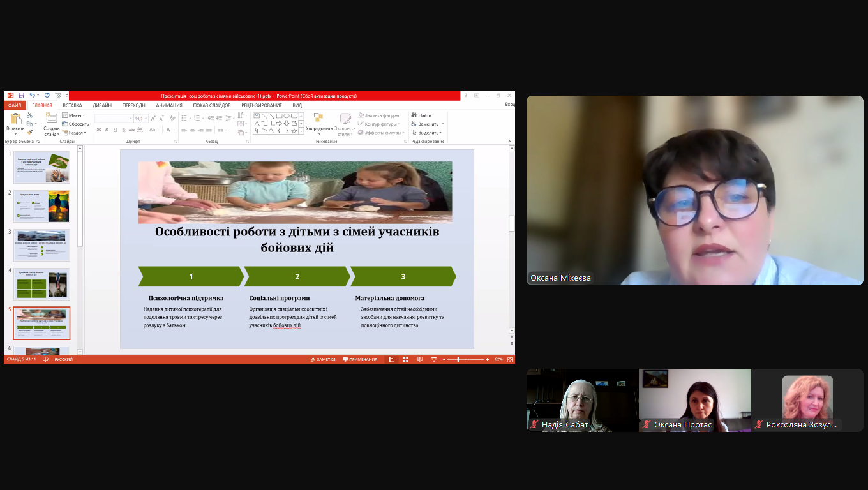Click the Save icon in quick access toolbar
The image size is (868, 490).
point(21,96)
